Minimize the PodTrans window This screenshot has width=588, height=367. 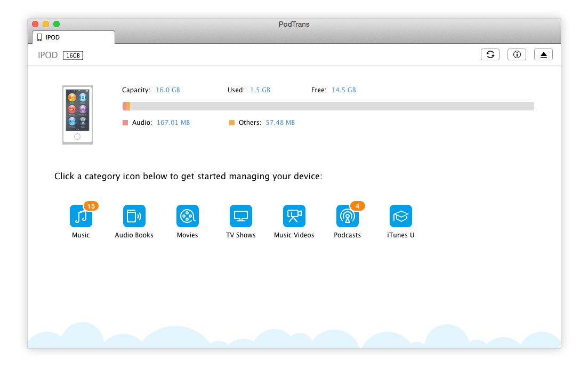click(46, 24)
